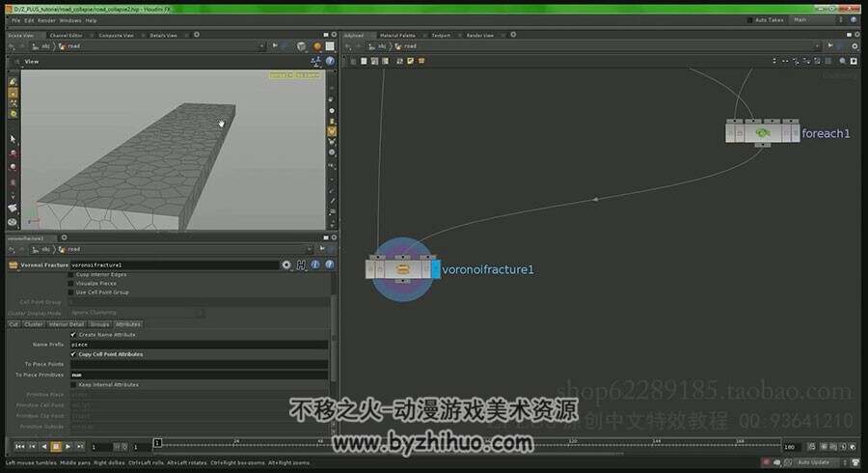Open the Edit menu
This screenshot has height=473, width=868.
pyautogui.click(x=29, y=20)
